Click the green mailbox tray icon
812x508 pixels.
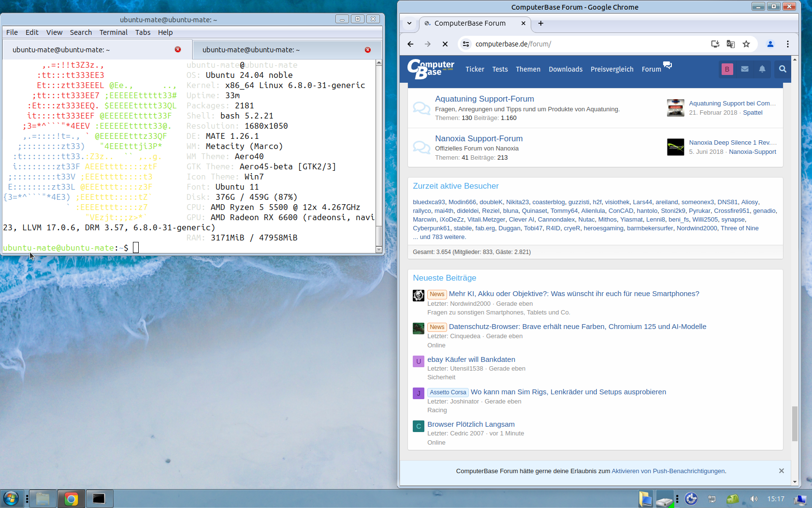pos(733,499)
